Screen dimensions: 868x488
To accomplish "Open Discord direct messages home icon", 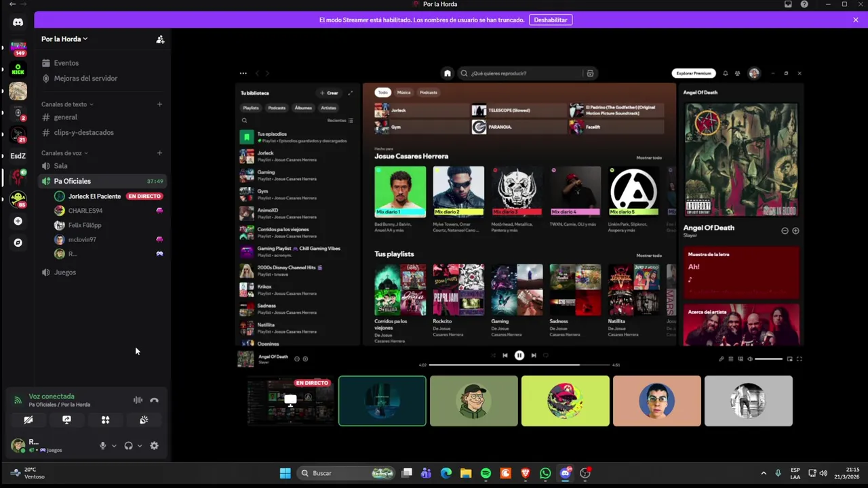I will 18,22.
